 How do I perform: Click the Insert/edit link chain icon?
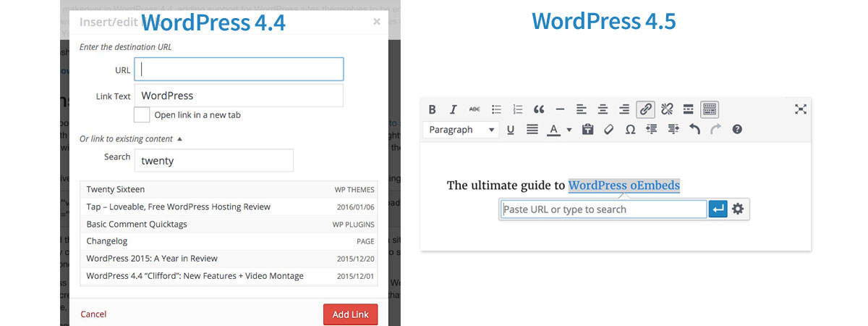(645, 109)
